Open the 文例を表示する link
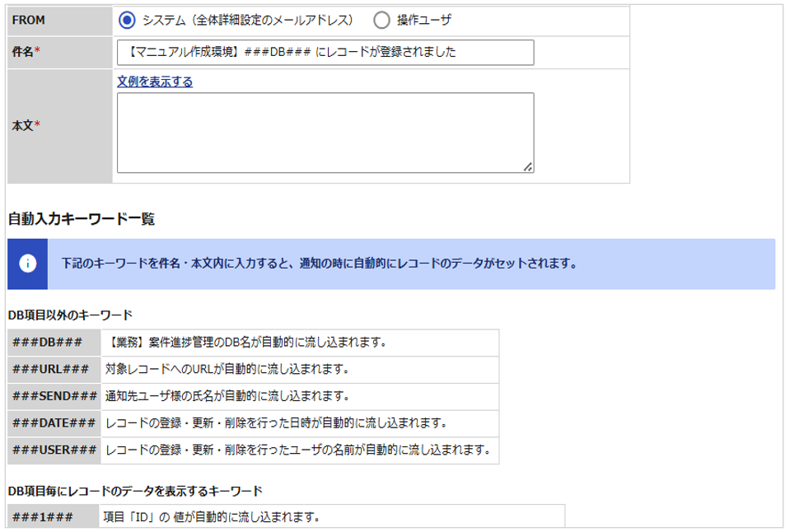This screenshot has height=532, width=790. coord(155,82)
